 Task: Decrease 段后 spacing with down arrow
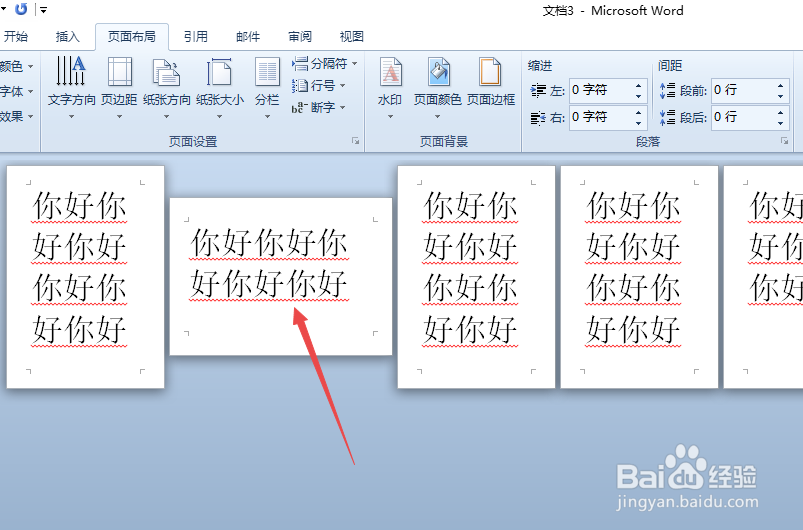click(x=780, y=123)
